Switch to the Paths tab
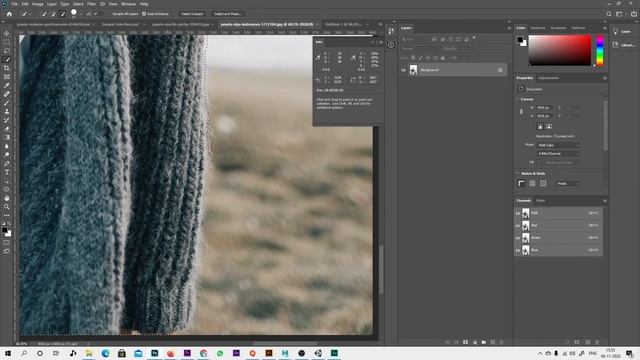Screen dimensions: 640x360 [x=540, y=201]
